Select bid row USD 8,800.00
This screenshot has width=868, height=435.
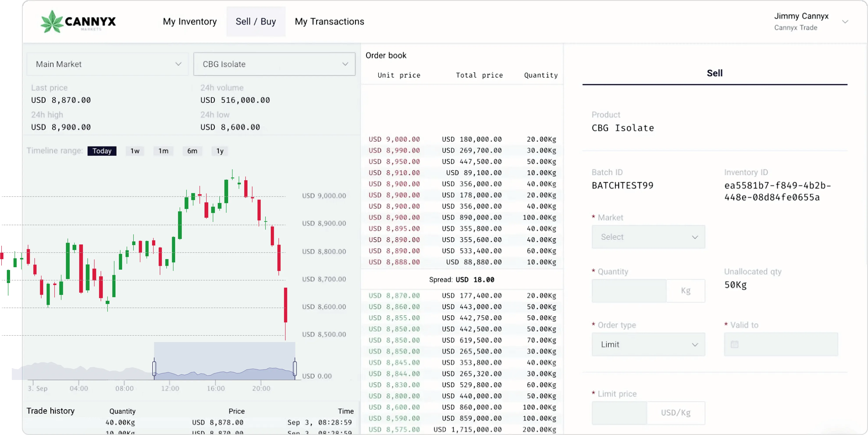click(x=462, y=396)
